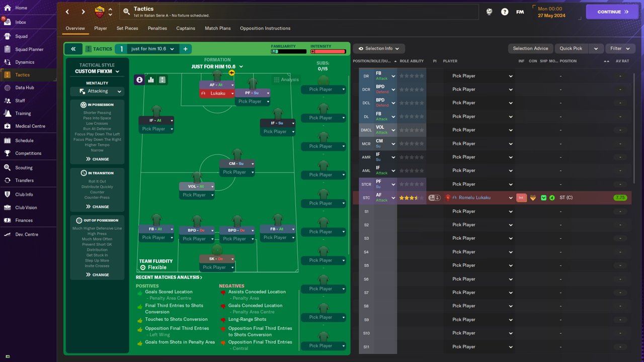Screen dimensions: 644x362
Task: Open Lukaku's Int status icon
Action: 521,198
